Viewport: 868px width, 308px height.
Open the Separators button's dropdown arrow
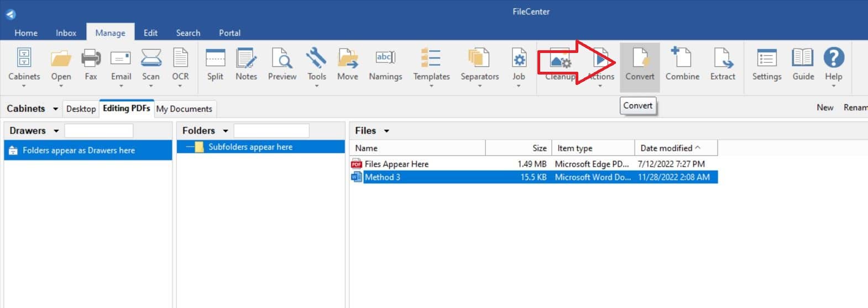click(x=479, y=86)
